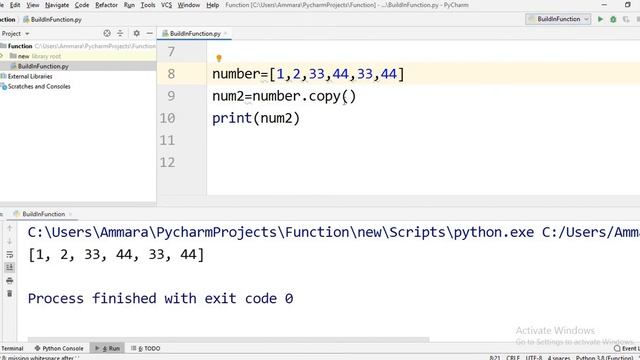640x360 pixels.
Task: Click the Locate file target icon in Project panel
Action: pyautogui.click(x=107, y=33)
